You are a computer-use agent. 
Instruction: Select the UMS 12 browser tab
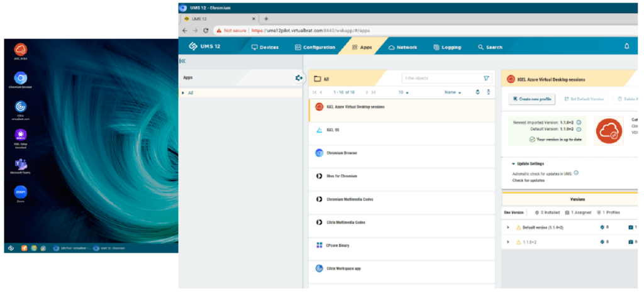coord(218,19)
